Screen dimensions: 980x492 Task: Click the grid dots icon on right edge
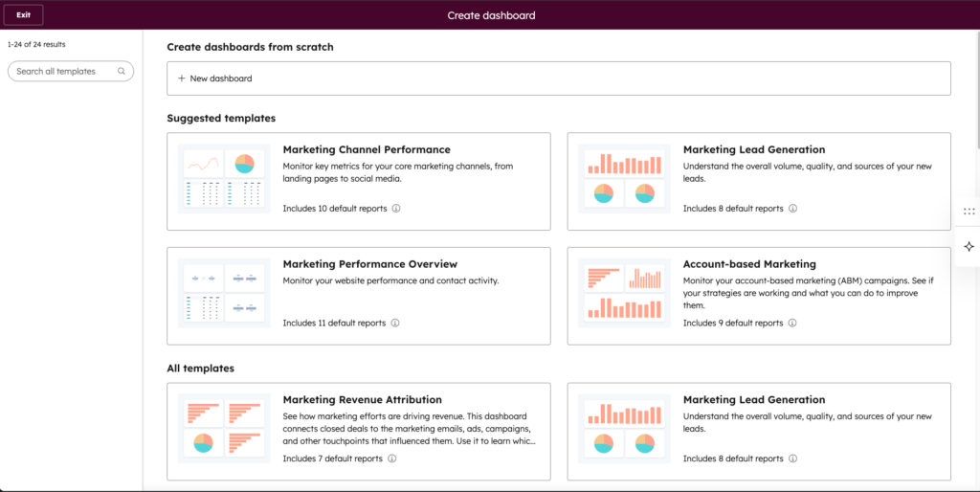pos(969,212)
